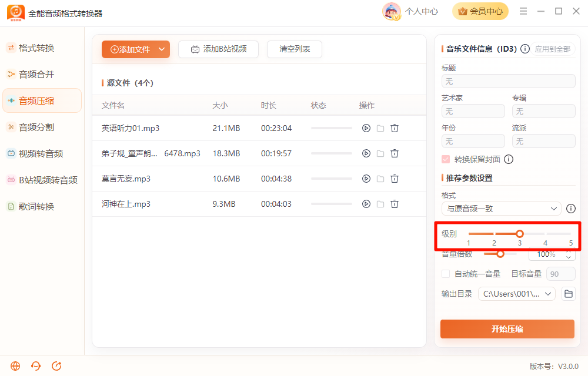
Task: Set compression 级别 slider to level 4
Action: [x=545, y=234]
